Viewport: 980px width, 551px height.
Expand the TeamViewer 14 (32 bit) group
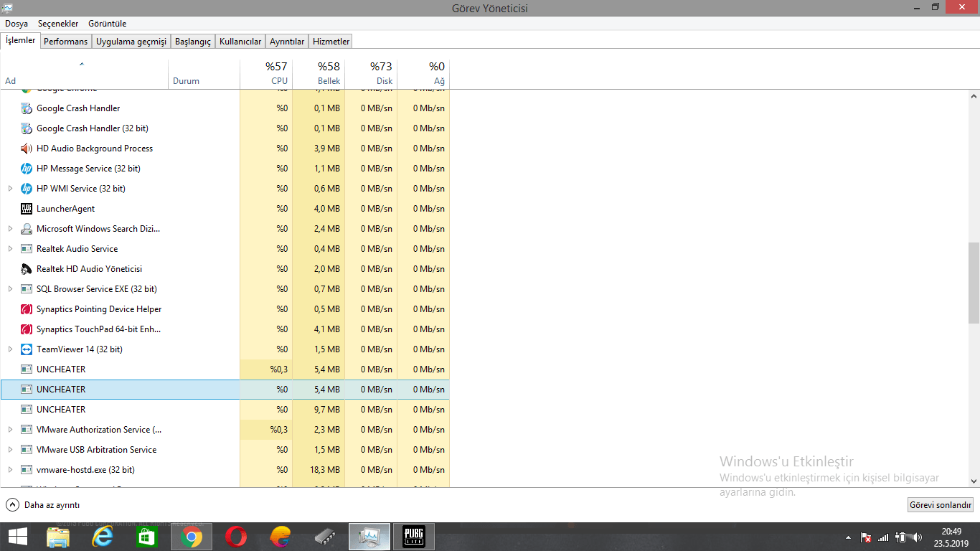[x=10, y=349]
